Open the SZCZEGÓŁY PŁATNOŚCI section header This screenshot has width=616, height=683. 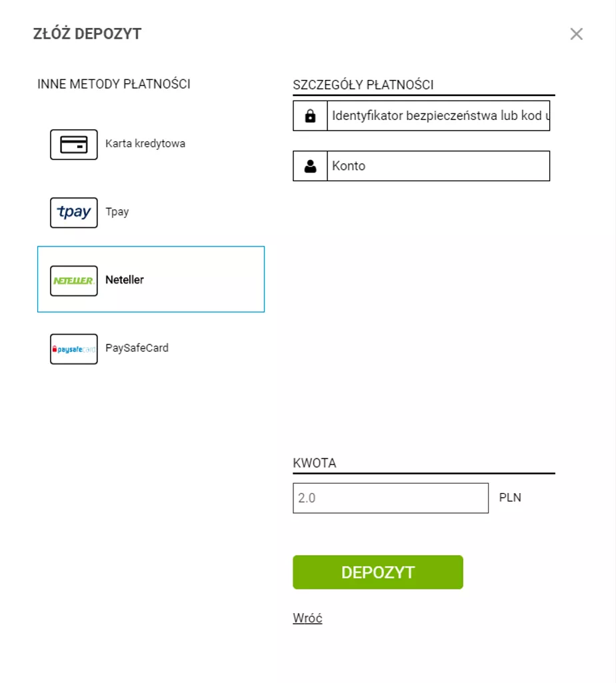(363, 85)
